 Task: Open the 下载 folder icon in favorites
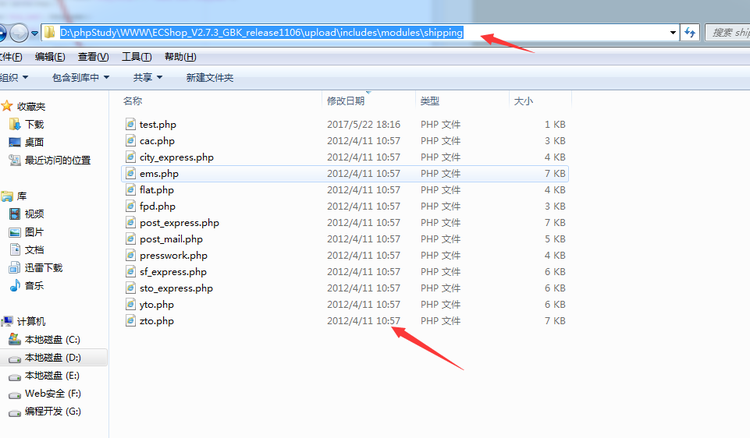coord(15,124)
